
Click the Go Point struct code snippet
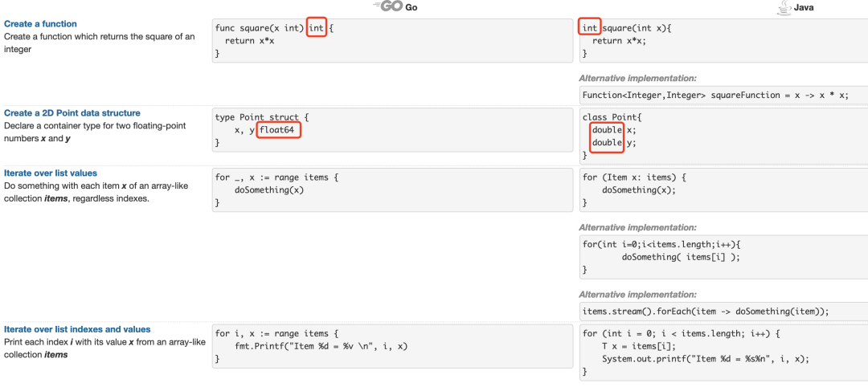pyautogui.click(x=392, y=130)
